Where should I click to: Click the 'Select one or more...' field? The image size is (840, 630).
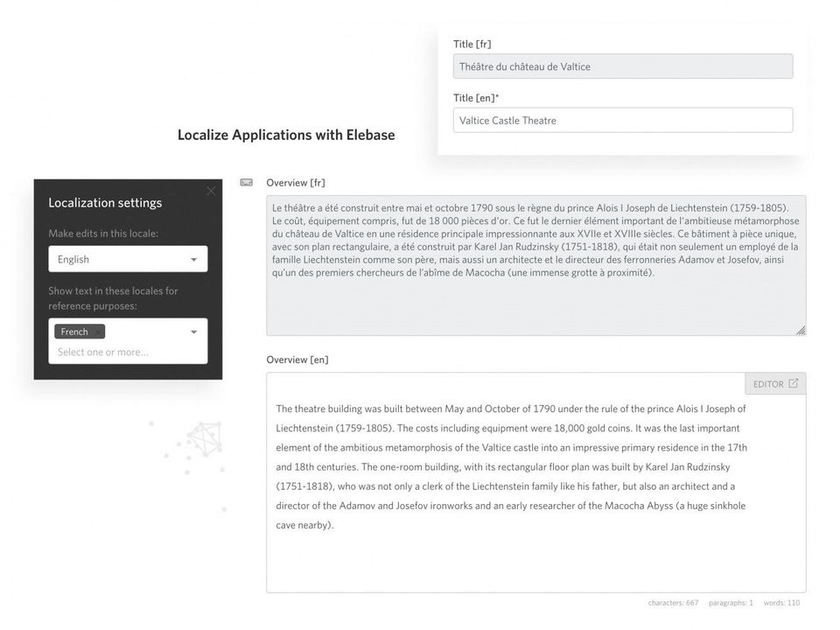[x=103, y=352]
